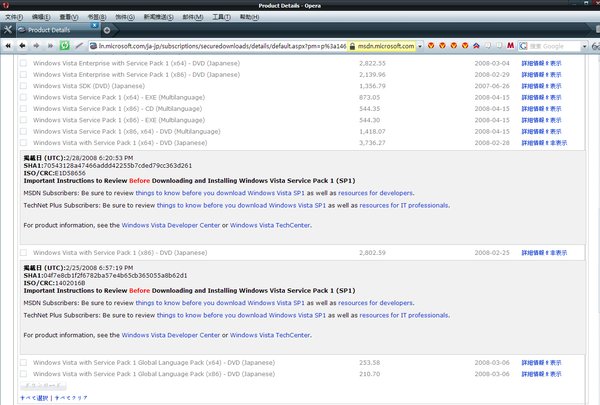Image resolution: width=600 pixels, height=405 pixels.
Task: Click the Google search engine icon
Action: tap(523, 46)
